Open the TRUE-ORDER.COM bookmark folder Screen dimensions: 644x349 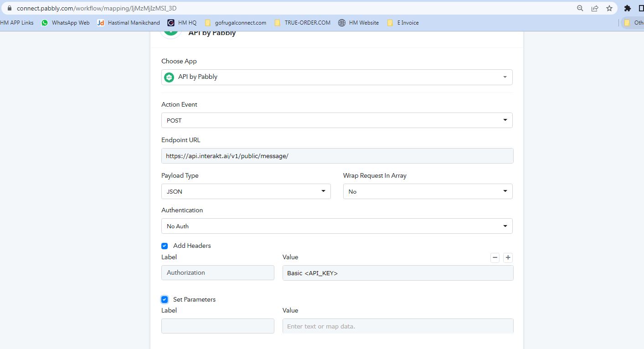[302, 23]
